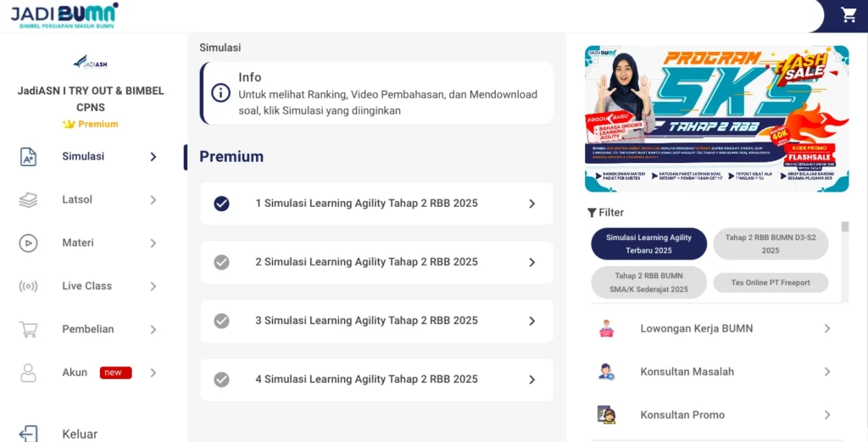Select Latsol in the sidebar menu

pyautogui.click(x=77, y=200)
